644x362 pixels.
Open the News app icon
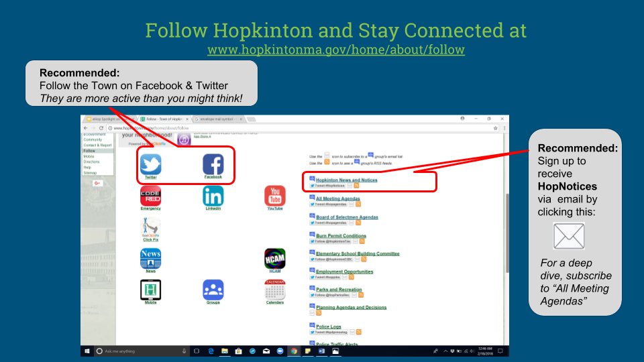coord(151,259)
